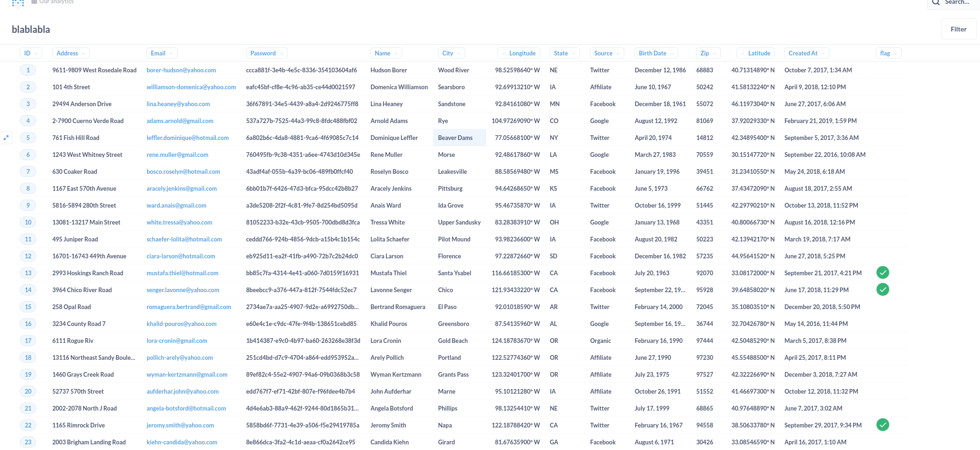Click the Metabase logo in the top left
The image size is (980, 450).
pos(18,4)
